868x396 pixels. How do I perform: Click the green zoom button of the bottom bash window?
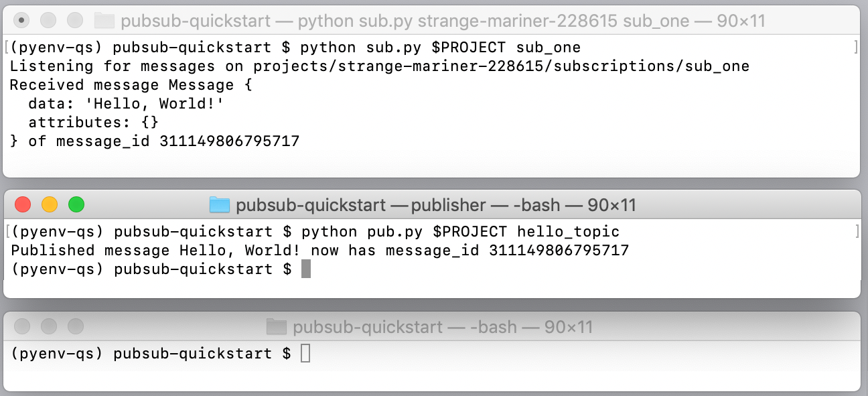[74, 327]
